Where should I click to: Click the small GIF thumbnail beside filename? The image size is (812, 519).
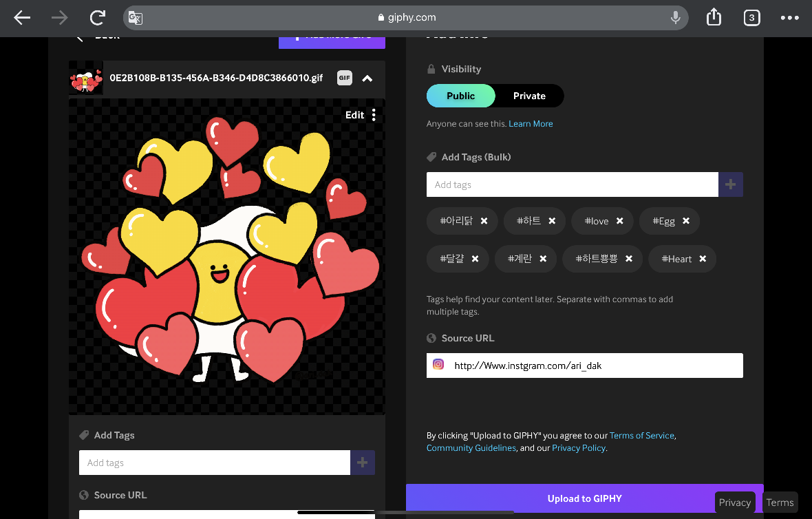click(86, 78)
